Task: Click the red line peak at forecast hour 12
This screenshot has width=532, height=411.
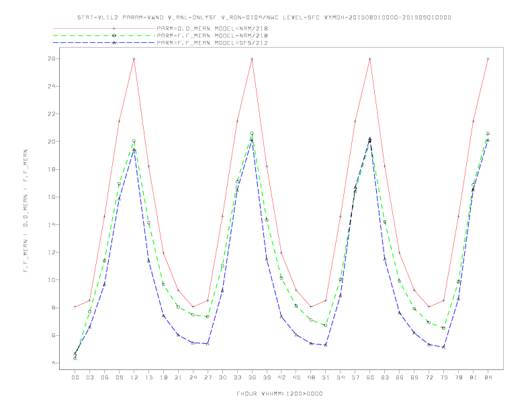Action: tap(134, 59)
